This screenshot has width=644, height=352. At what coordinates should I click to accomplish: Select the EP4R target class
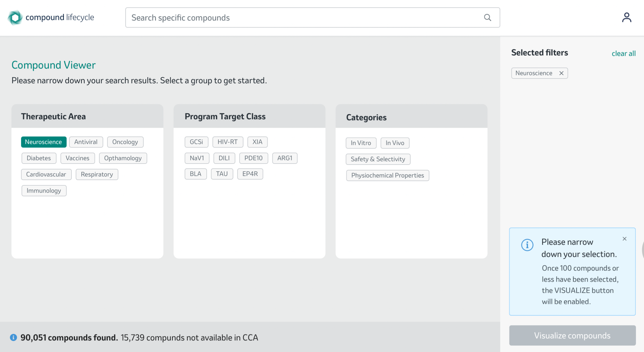[x=250, y=174]
